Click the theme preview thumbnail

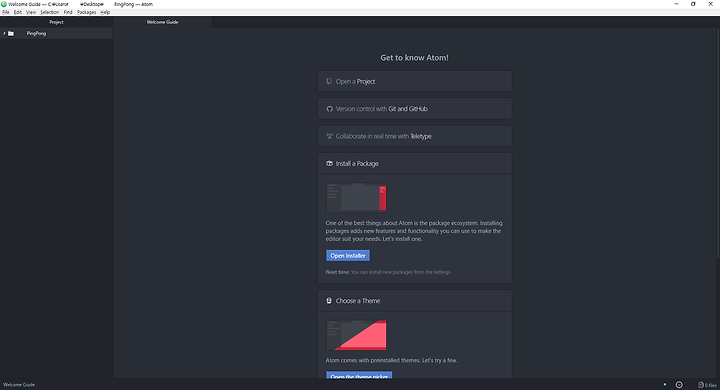(356, 335)
